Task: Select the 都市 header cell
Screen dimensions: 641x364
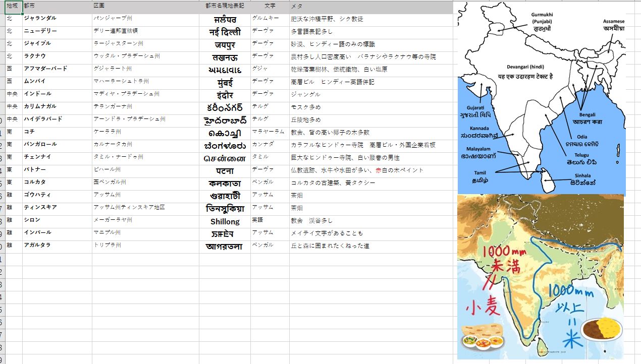Action: pos(57,7)
